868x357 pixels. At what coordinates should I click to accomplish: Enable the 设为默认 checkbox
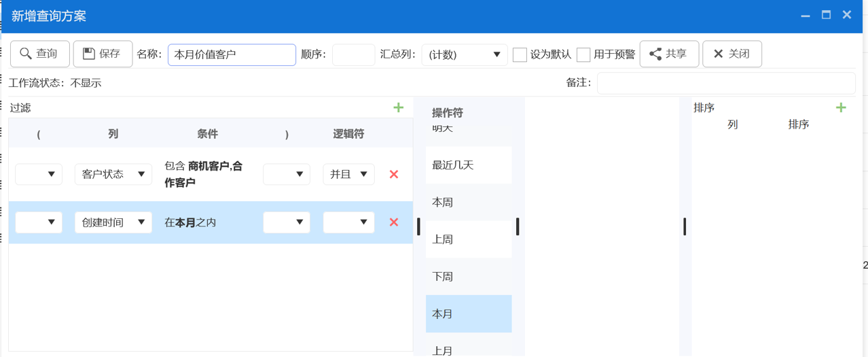pyautogui.click(x=520, y=54)
